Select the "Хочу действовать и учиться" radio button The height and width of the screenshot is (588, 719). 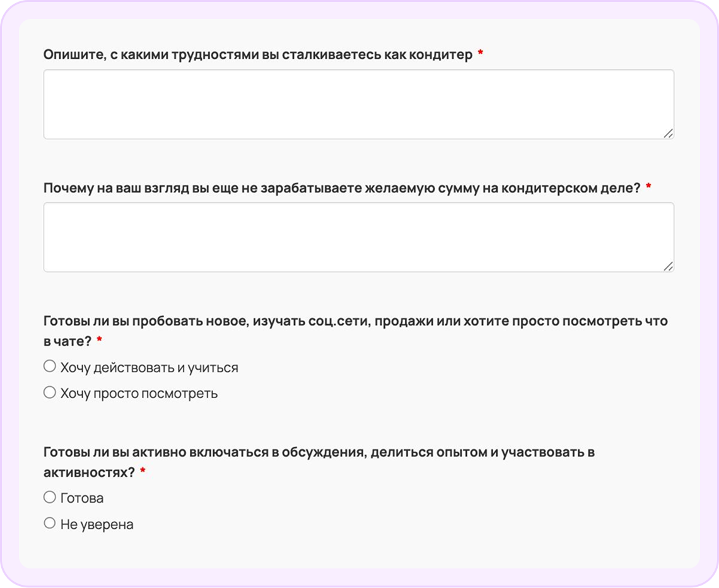point(49,365)
